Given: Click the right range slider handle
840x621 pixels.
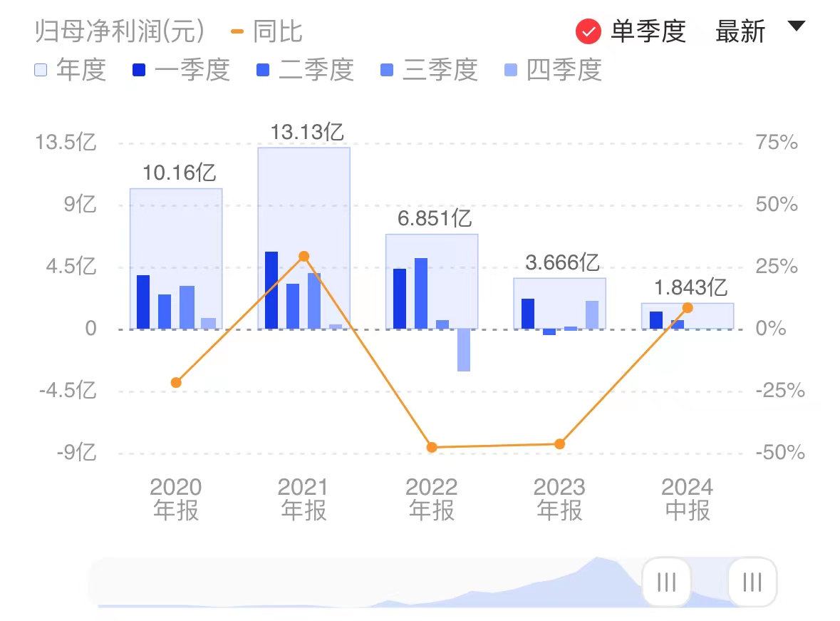Looking at the screenshot, I should pyautogui.click(x=752, y=582).
